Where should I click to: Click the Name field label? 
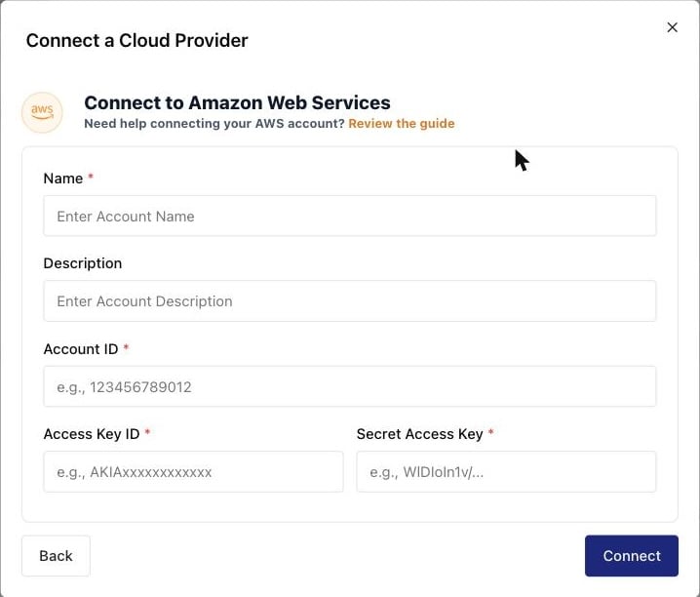[x=63, y=179]
